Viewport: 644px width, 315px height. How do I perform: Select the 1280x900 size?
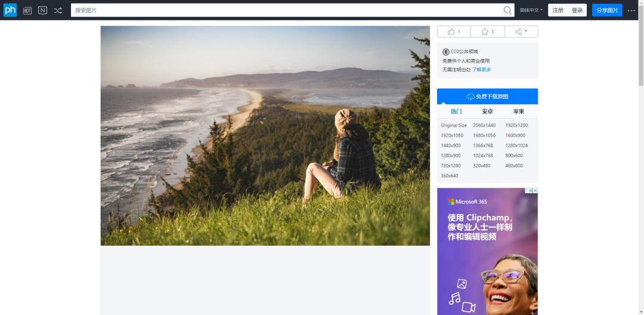click(451, 156)
